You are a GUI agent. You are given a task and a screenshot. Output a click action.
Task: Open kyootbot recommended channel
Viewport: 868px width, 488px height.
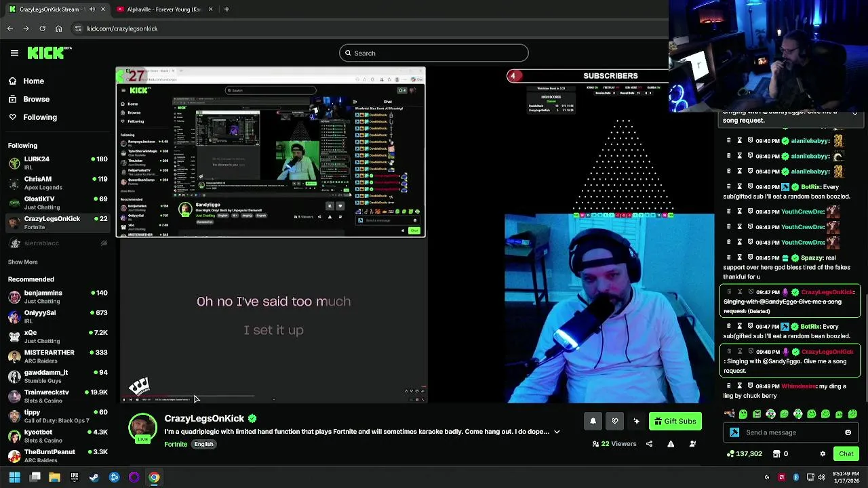tap(58, 436)
